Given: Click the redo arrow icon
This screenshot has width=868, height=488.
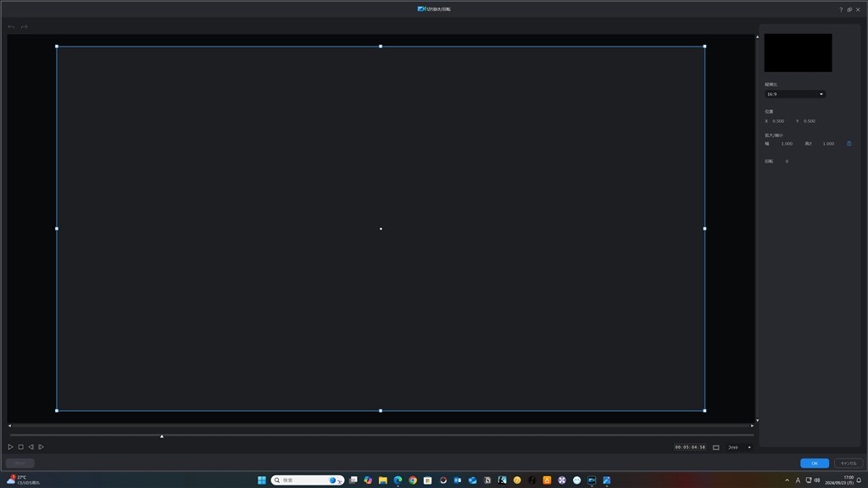Looking at the screenshot, I should (x=25, y=26).
